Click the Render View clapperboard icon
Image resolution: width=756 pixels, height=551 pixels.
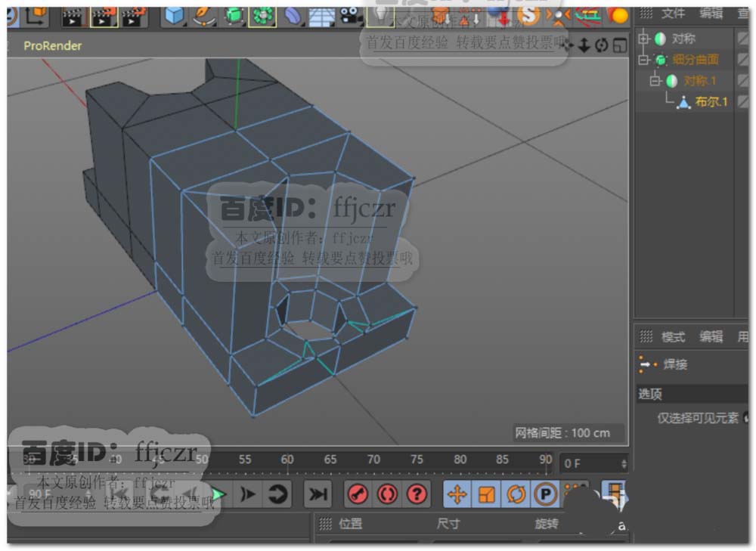click(73, 17)
